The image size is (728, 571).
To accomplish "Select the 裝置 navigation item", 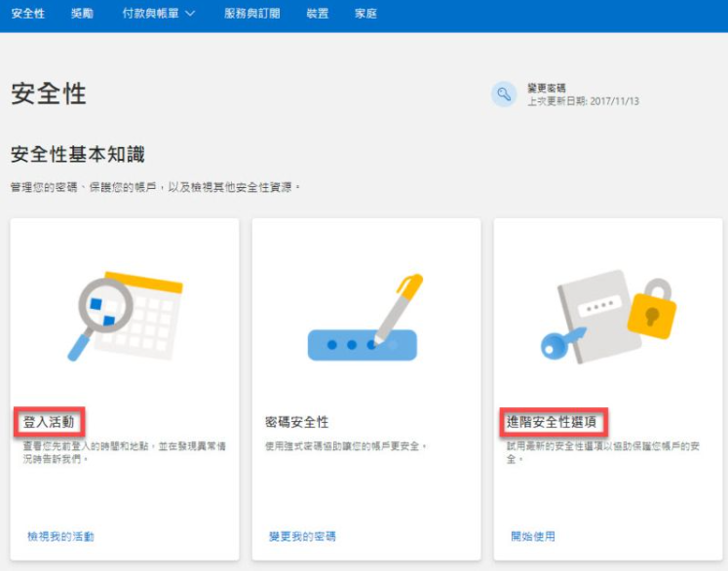I will pos(317,15).
